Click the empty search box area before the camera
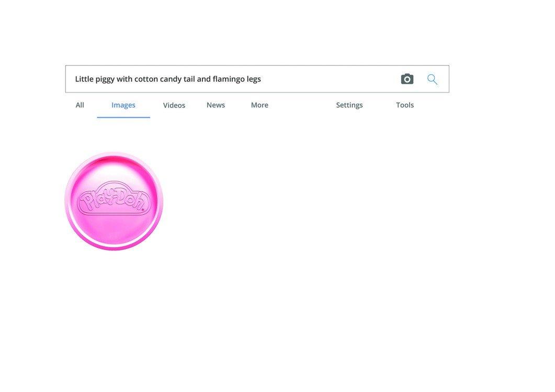The width and height of the screenshot is (555, 392). [x=330, y=79]
